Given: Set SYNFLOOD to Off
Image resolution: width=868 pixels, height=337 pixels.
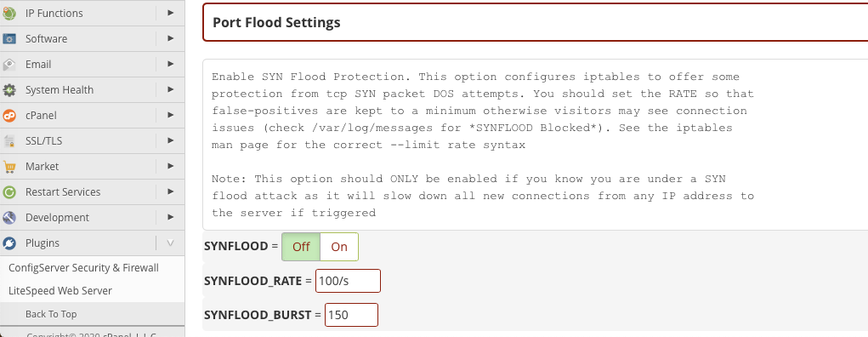Looking at the screenshot, I should coord(301,247).
